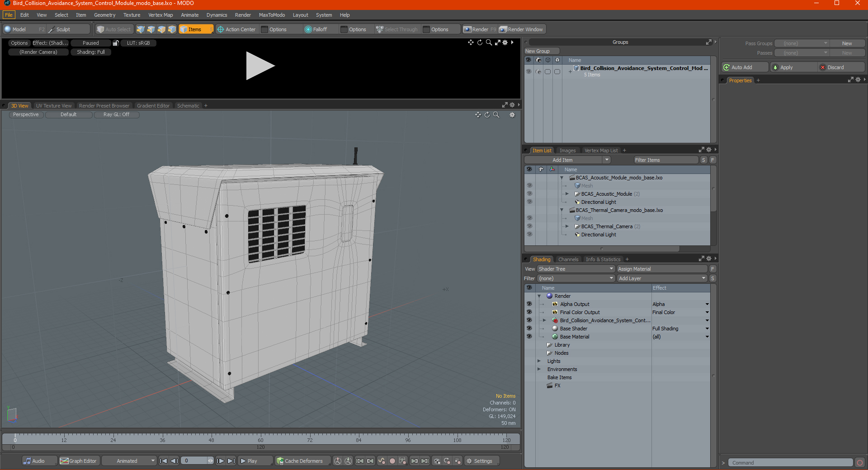Viewport: 868px width, 470px height.
Task: Click the record keyframe red dot icon
Action: (392, 461)
